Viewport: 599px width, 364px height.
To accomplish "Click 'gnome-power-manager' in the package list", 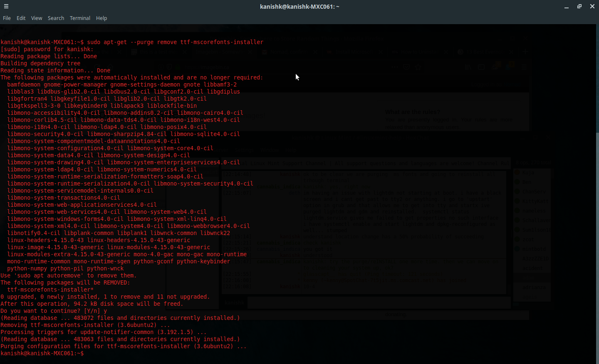I will click(x=75, y=84).
